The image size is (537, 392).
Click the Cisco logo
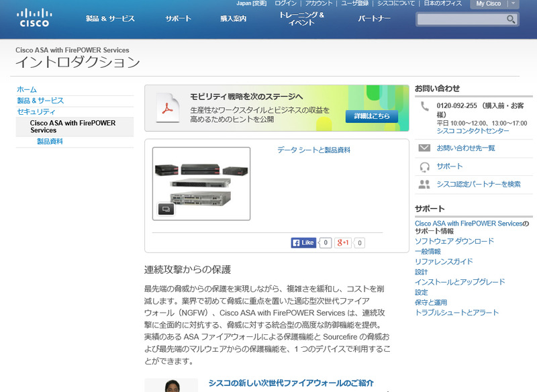click(x=34, y=17)
